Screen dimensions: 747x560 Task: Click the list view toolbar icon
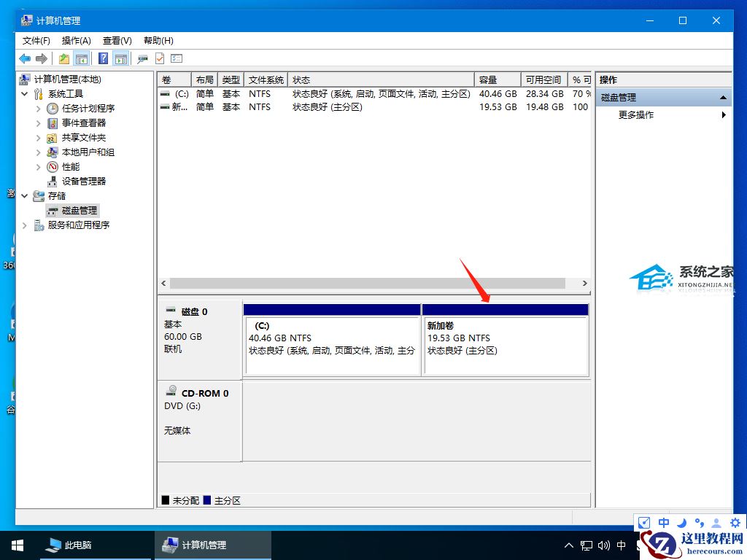(177, 58)
